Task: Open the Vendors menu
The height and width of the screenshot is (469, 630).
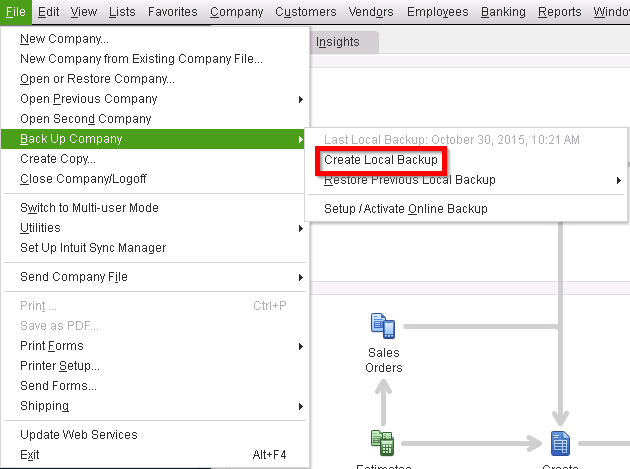Action: (x=371, y=12)
